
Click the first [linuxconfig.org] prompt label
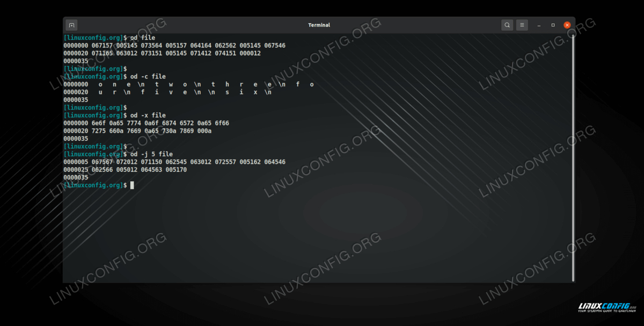[93, 38]
